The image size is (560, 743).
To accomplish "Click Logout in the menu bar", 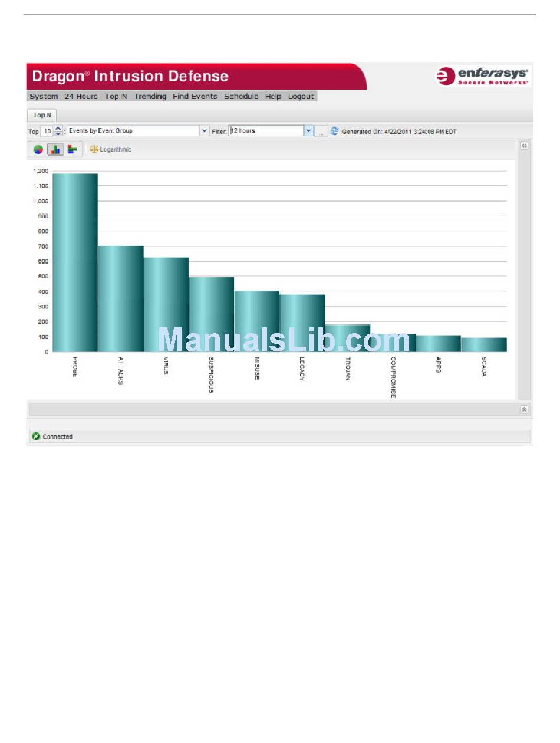I will (301, 96).
